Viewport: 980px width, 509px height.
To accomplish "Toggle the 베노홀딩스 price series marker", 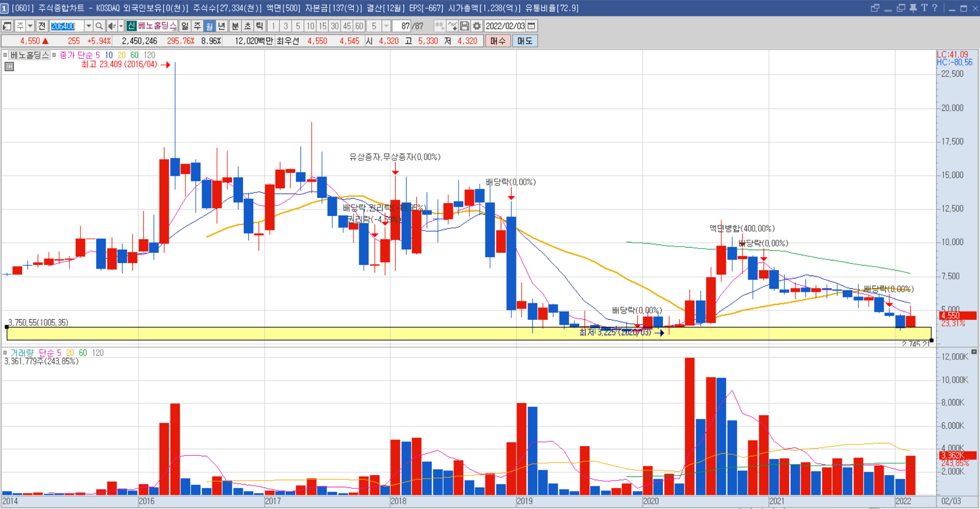I will 5,55.
